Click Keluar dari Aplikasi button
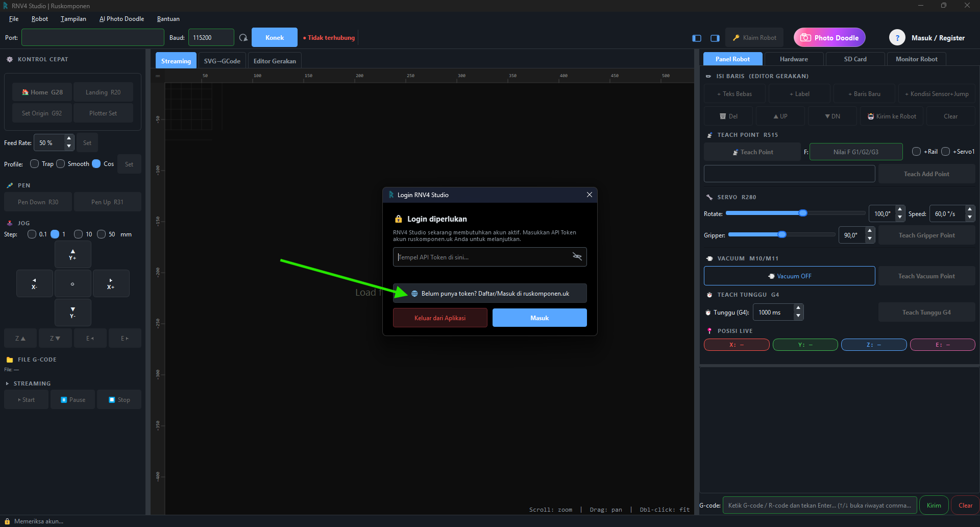The width and height of the screenshot is (980, 527). 440,318
